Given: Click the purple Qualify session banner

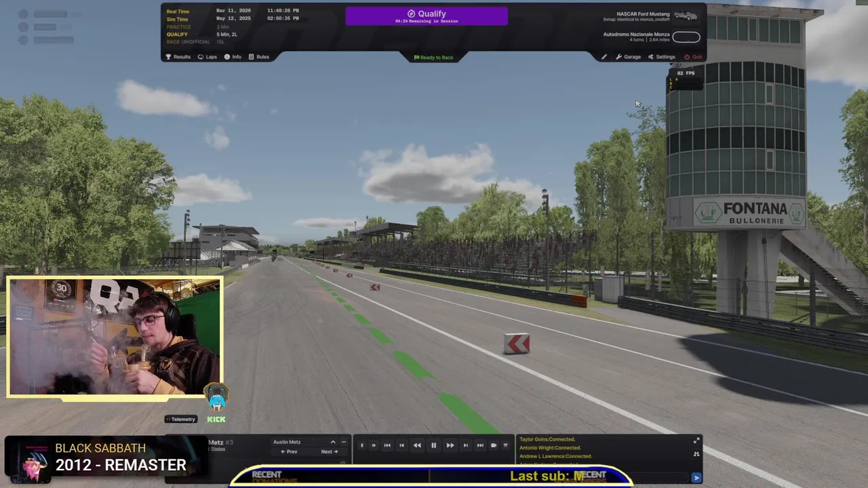Looking at the screenshot, I should (x=427, y=16).
